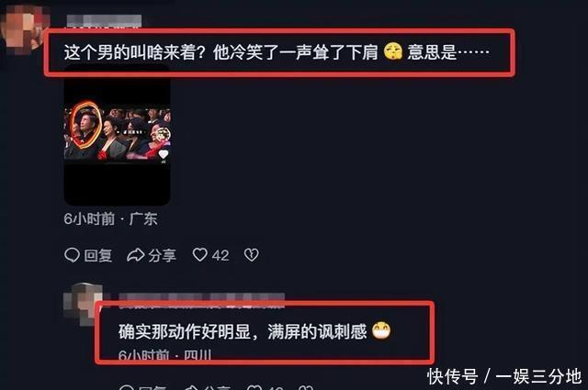Select the comment text starting 这个男的叫啥来着
The width and height of the screenshot is (588, 390).
[x=277, y=52]
